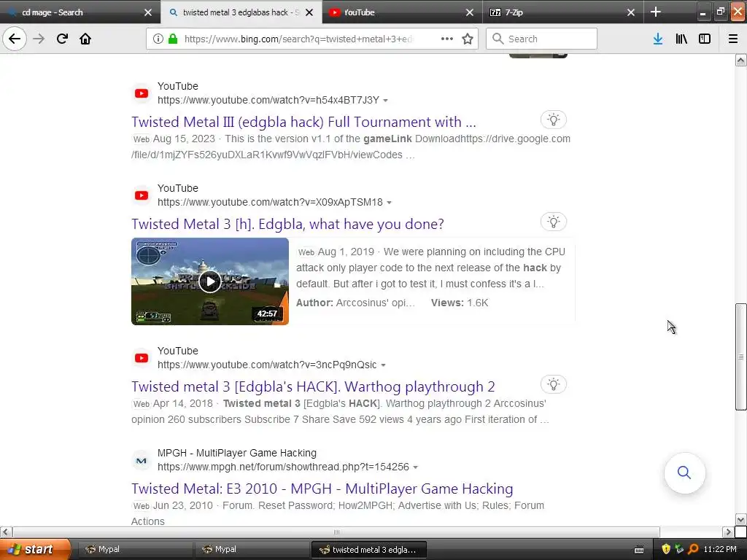Image resolution: width=747 pixels, height=560 pixels.
Task: Close the 7-Zip tab
Action: (631, 12)
